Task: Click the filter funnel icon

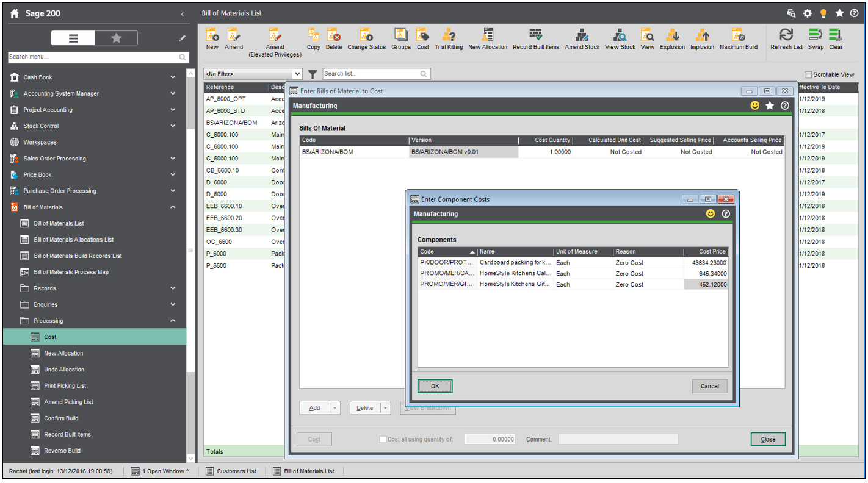Action: (313, 74)
